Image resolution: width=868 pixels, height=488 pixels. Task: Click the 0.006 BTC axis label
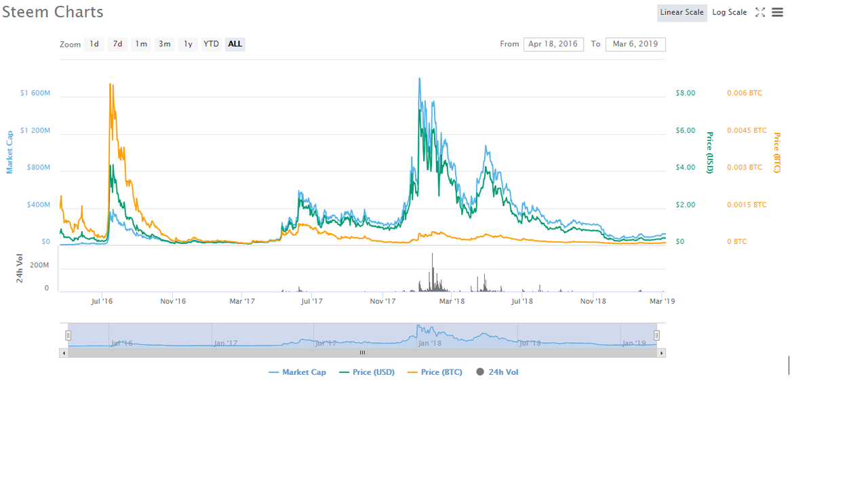tap(745, 93)
